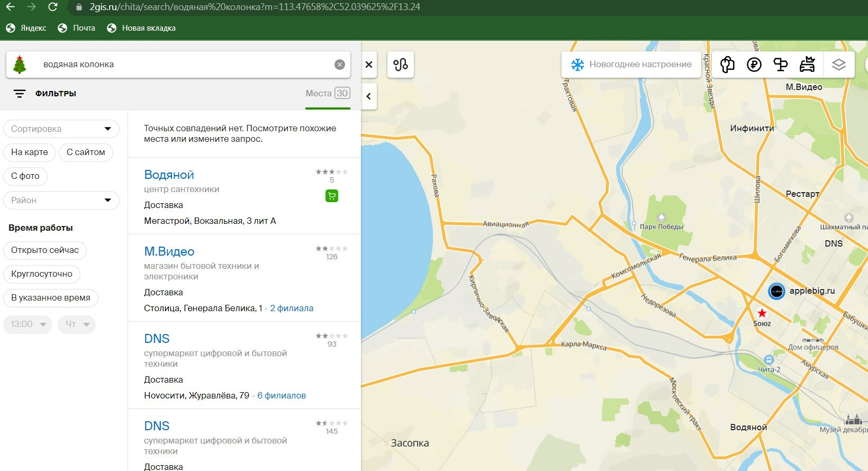Open the 13:00 time dropdown
This screenshot has height=471, width=868.
[x=28, y=324]
